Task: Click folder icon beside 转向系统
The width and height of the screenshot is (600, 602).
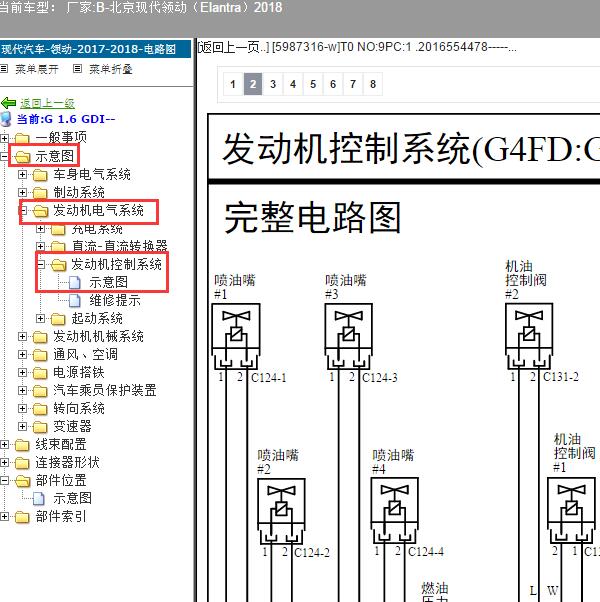Action: click(40, 409)
